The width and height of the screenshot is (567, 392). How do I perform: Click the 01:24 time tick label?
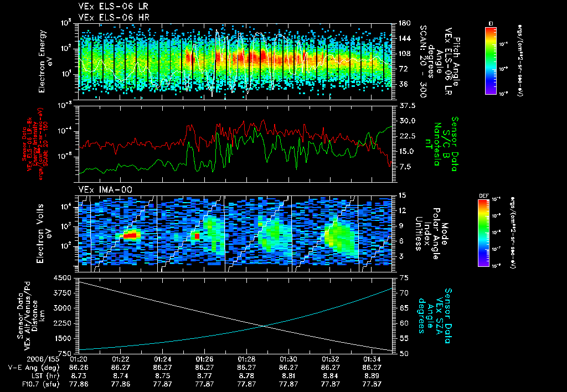coord(162,359)
